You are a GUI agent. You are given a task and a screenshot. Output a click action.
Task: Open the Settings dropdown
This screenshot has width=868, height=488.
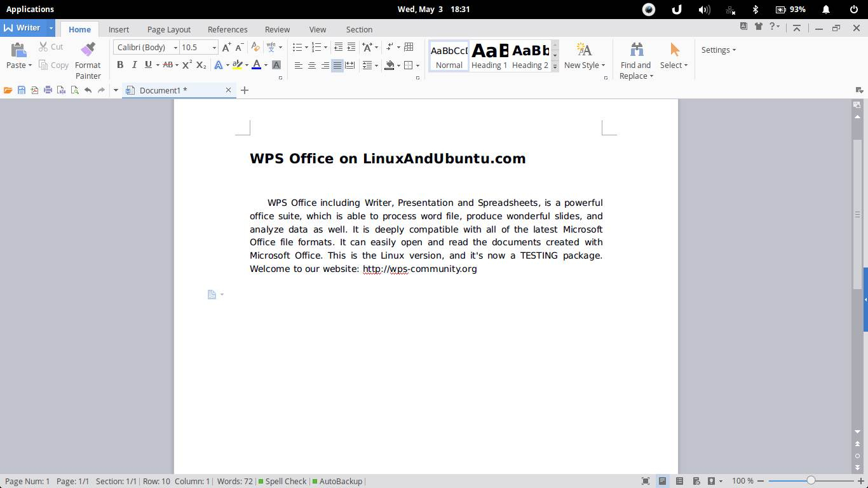719,50
